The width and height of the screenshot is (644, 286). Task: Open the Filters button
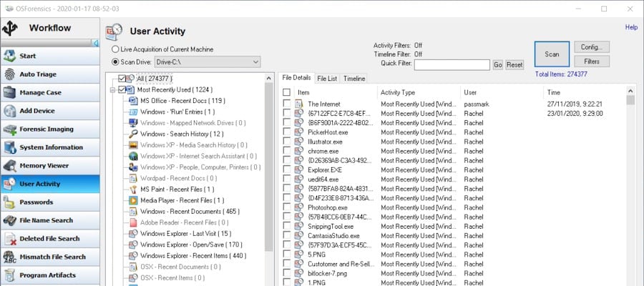[x=592, y=61]
